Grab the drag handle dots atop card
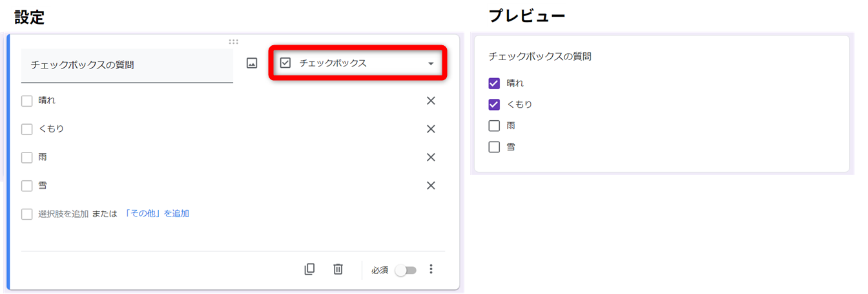This screenshot has height=294, width=868. tap(233, 42)
